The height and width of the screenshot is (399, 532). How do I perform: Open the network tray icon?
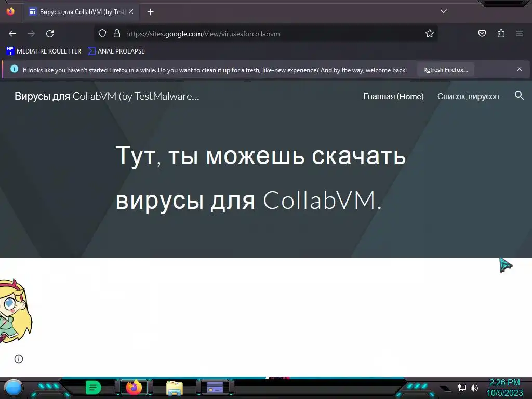click(461, 388)
